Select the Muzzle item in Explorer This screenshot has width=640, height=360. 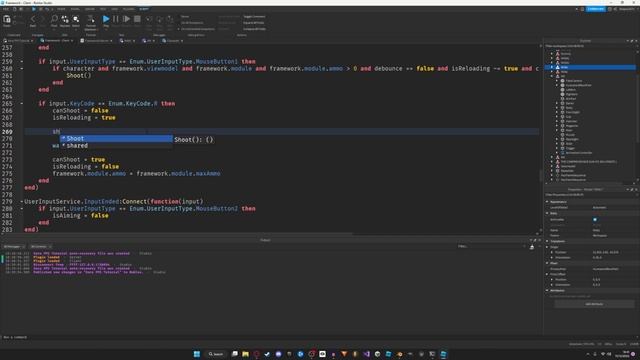(570, 135)
